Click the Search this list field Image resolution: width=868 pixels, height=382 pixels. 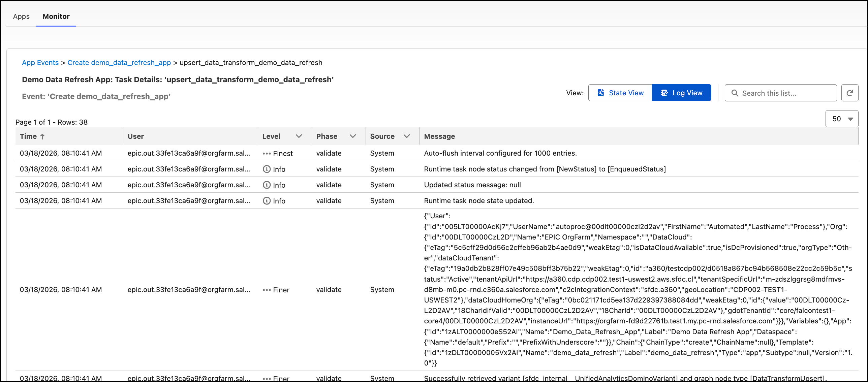pyautogui.click(x=780, y=93)
